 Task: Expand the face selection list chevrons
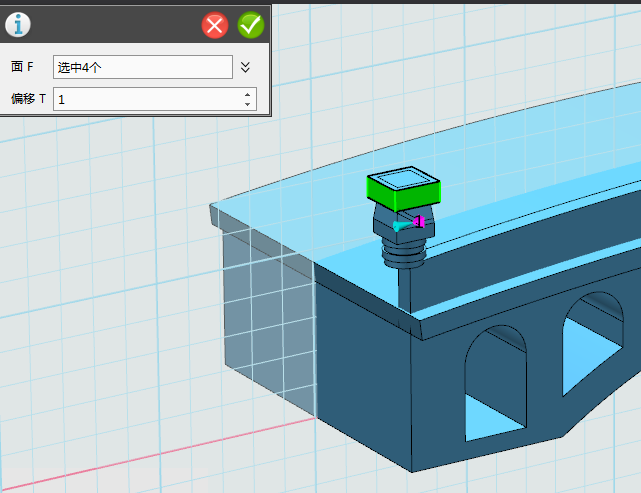[x=246, y=67]
